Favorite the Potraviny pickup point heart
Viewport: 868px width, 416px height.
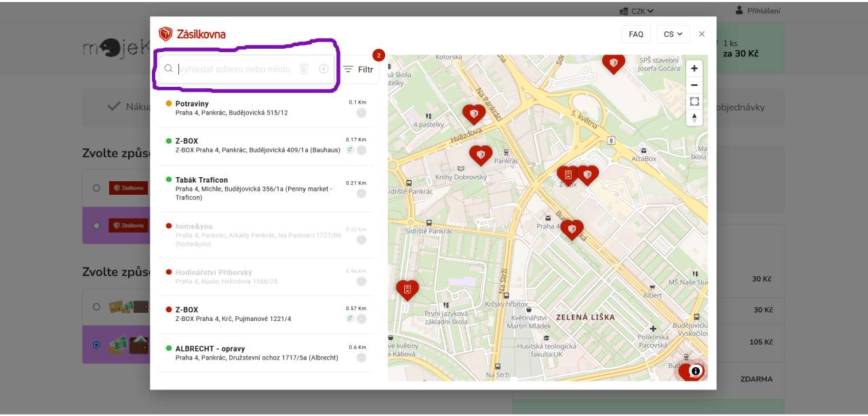pyautogui.click(x=361, y=113)
